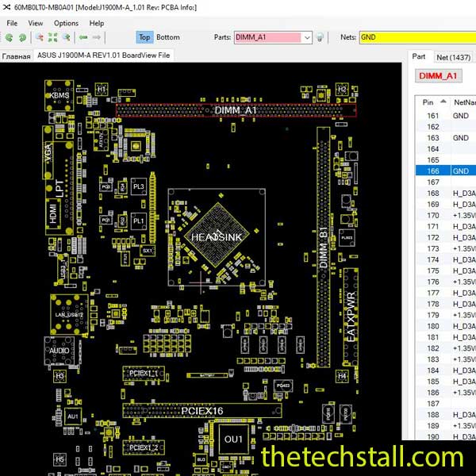Viewport: 476px width, 476px height.
Task: Click the DIMM_A1 slot on board
Action: pos(236,110)
